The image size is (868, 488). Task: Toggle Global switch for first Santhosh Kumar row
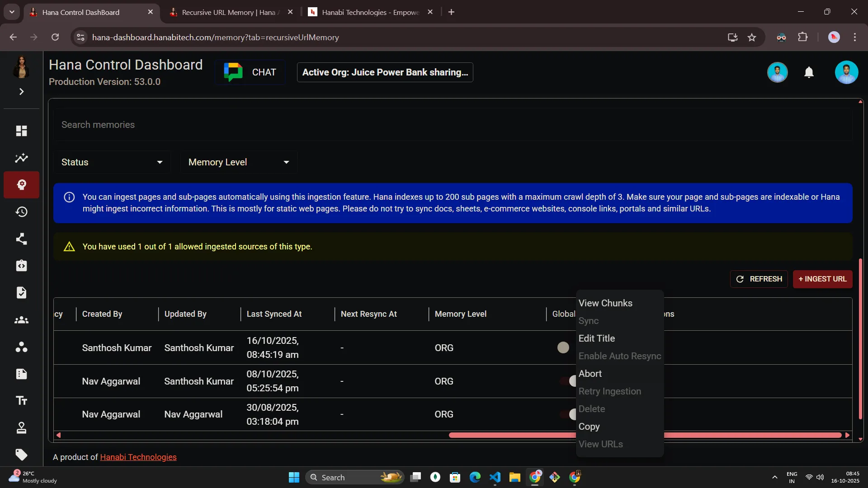pyautogui.click(x=563, y=347)
